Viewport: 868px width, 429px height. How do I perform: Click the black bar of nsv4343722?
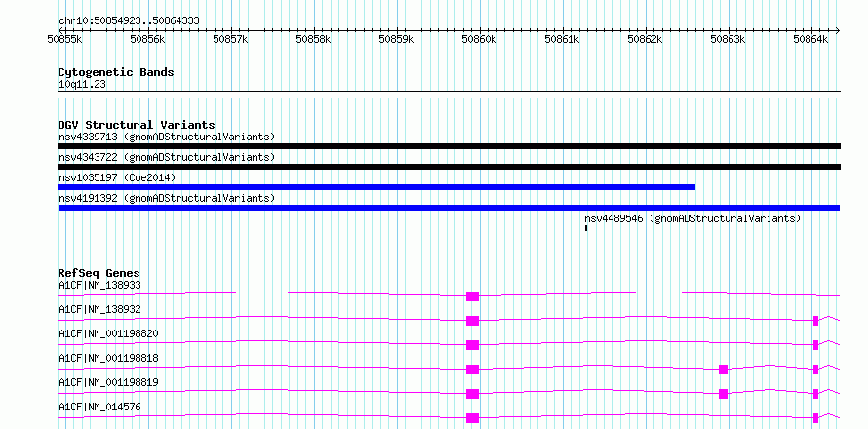[449, 167]
